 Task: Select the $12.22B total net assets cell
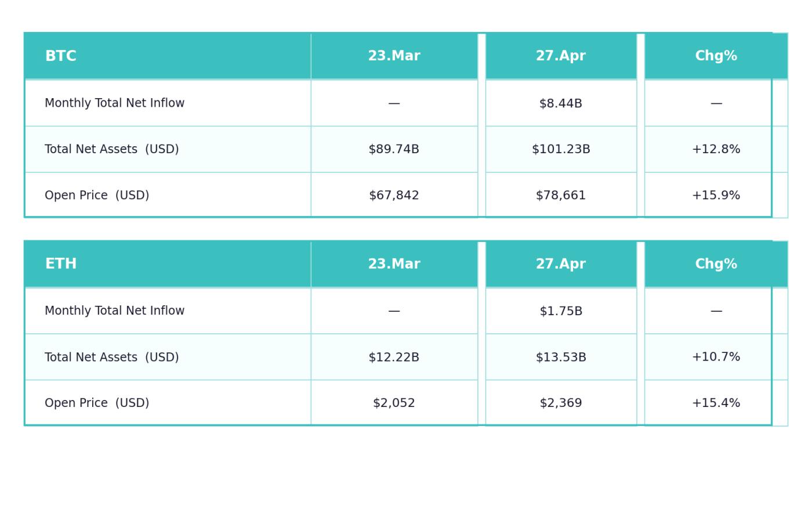[394, 357]
